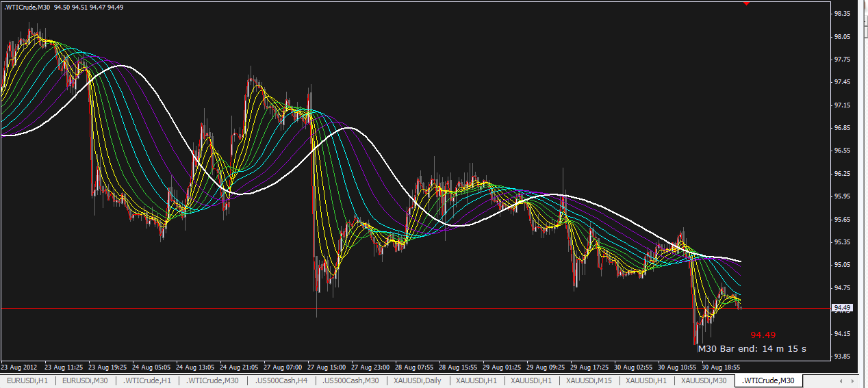Switch to the EURUSDi,H1 chart tab
The image size is (868, 388).
(x=27, y=380)
